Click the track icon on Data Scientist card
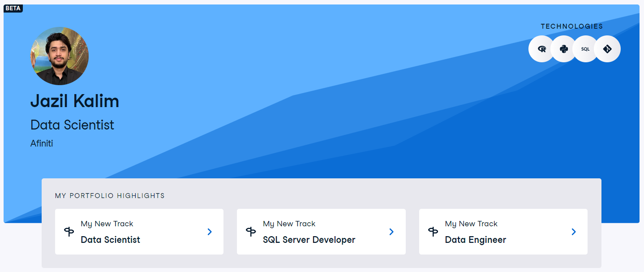The width and height of the screenshot is (644, 272). [69, 232]
